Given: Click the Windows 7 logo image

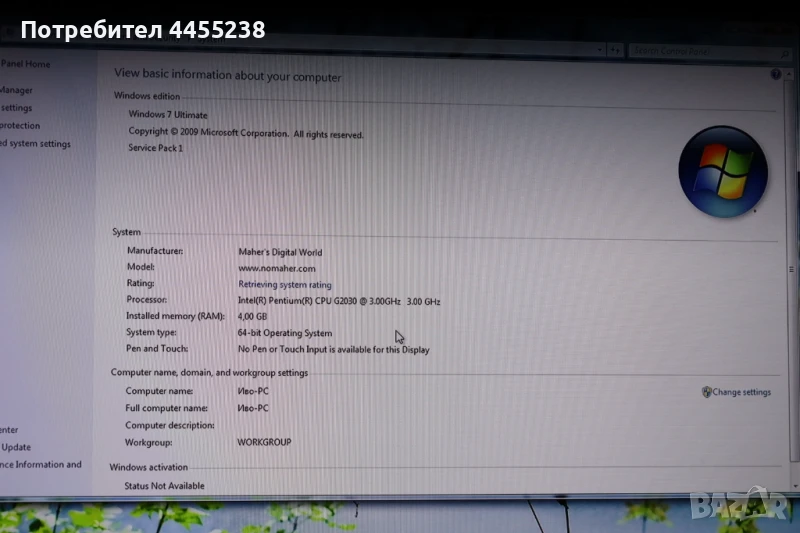Looking at the screenshot, I should click(723, 172).
